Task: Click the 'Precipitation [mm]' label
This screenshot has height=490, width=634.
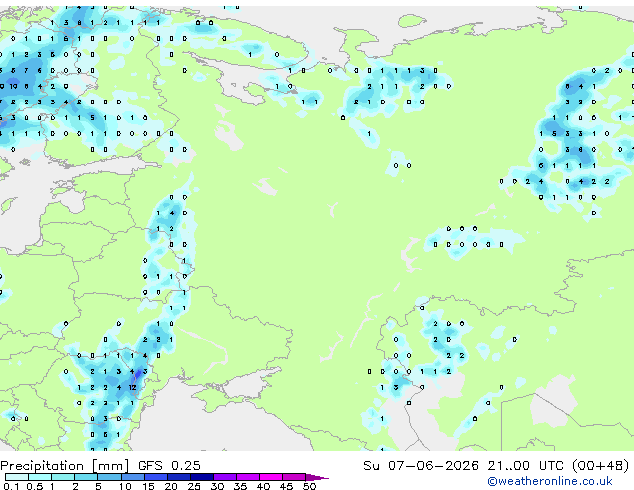Action: tap(65, 466)
